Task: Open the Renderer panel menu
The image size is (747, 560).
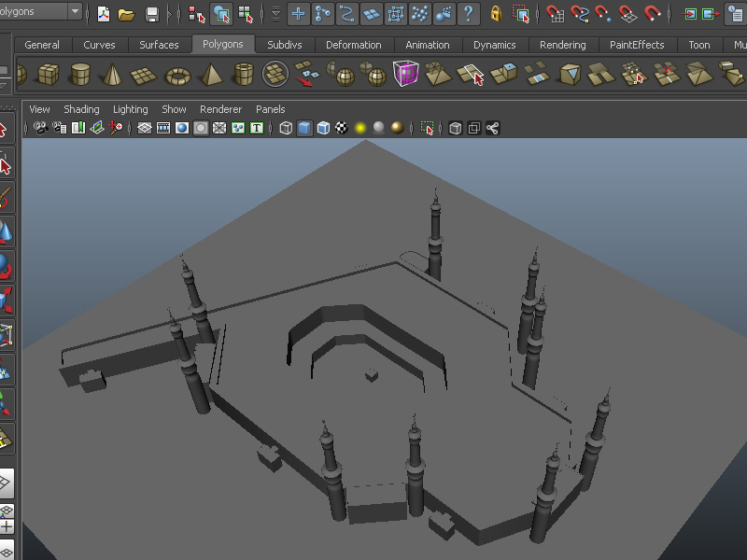Action: [x=221, y=109]
